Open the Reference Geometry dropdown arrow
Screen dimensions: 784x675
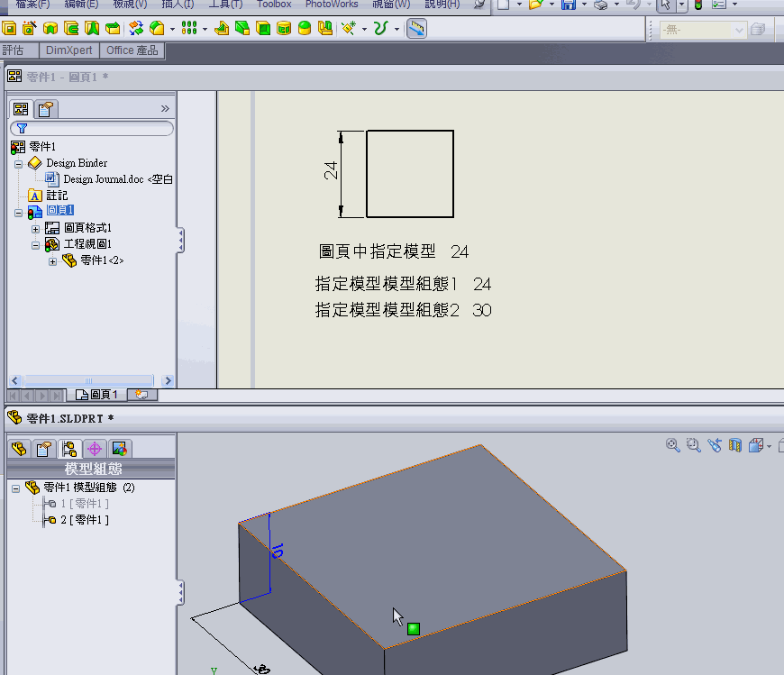(364, 29)
